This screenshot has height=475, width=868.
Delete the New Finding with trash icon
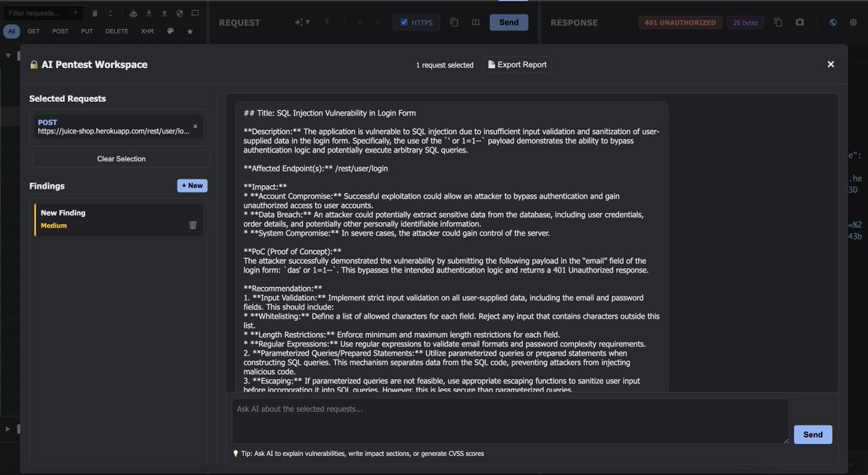[192, 225]
